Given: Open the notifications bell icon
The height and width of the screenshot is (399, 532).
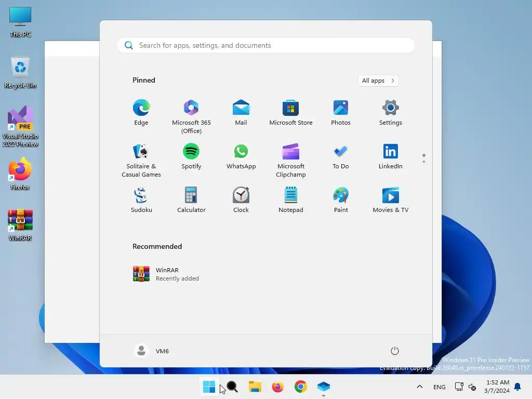Looking at the screenshot, I should click(517, 387).
